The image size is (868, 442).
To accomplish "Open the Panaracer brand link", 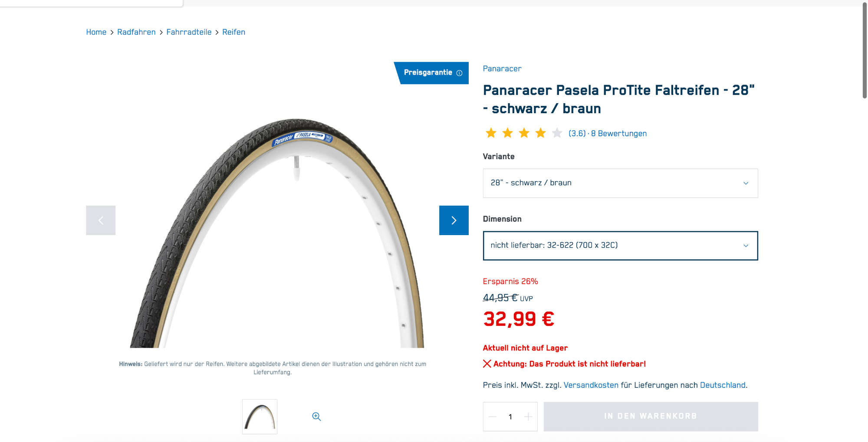I will (x=502, y=69).
